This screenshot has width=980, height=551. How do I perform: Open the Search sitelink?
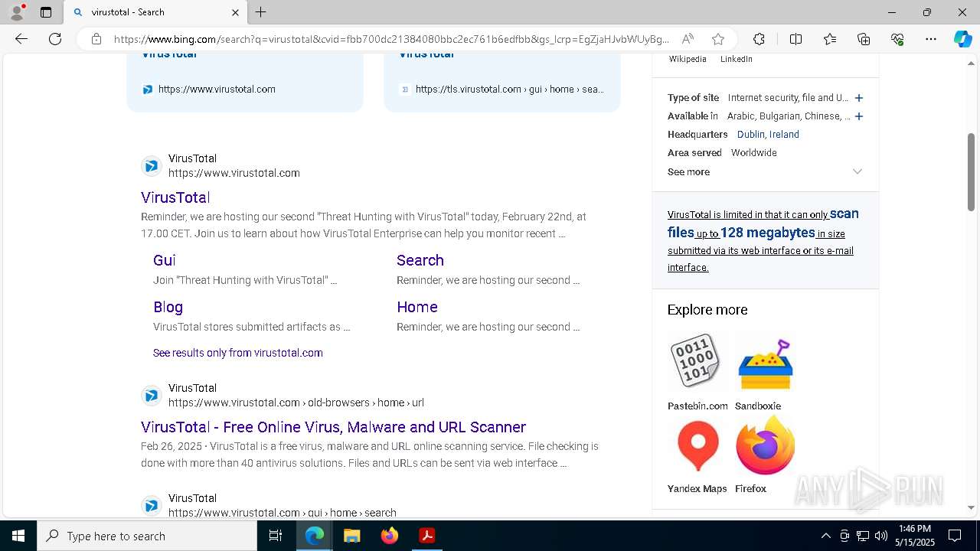(x=420, y=260)
